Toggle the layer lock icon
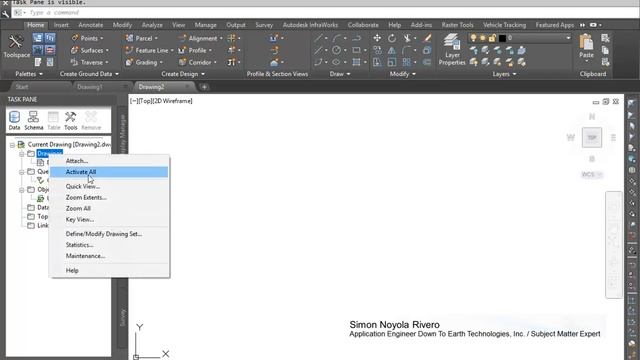The width and height of the screenshot is (640, 360). pos(492,38)
